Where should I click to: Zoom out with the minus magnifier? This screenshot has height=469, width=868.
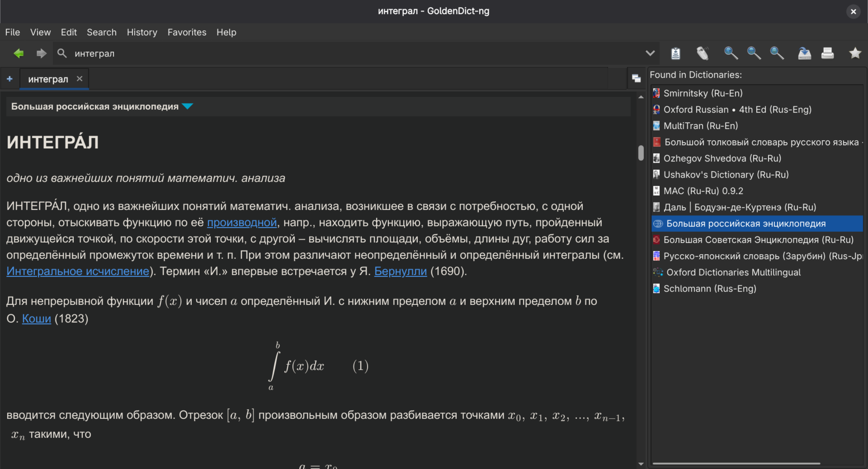[x=753, y=53]
